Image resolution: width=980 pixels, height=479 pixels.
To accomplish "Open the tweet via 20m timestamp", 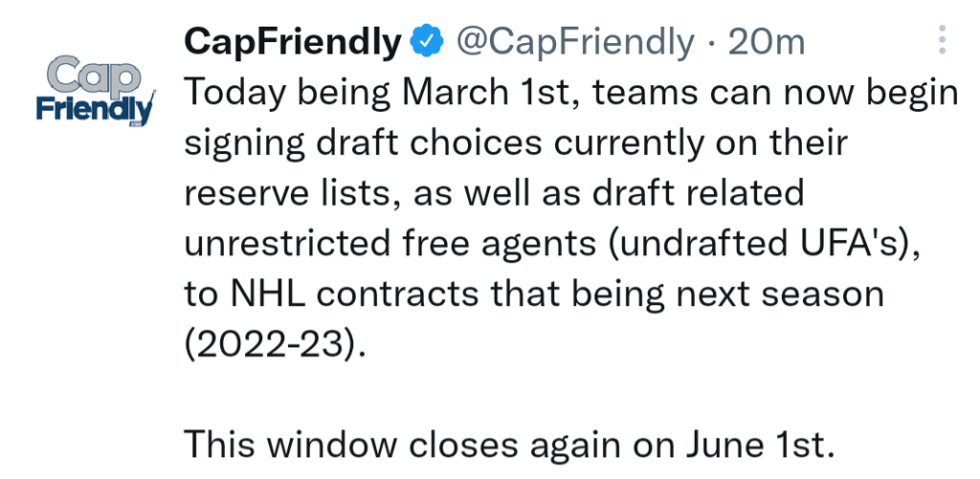I will pyautogui.click(x=767, y=42).
